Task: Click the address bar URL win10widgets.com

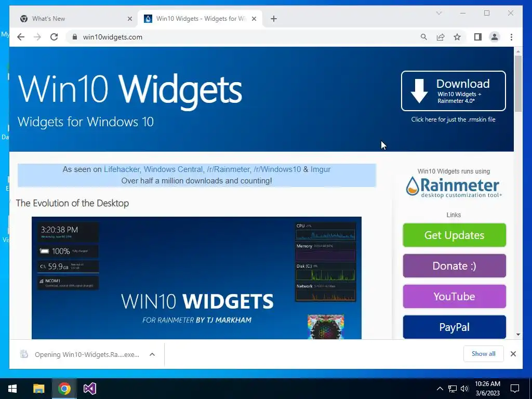Action: point(113,37)
